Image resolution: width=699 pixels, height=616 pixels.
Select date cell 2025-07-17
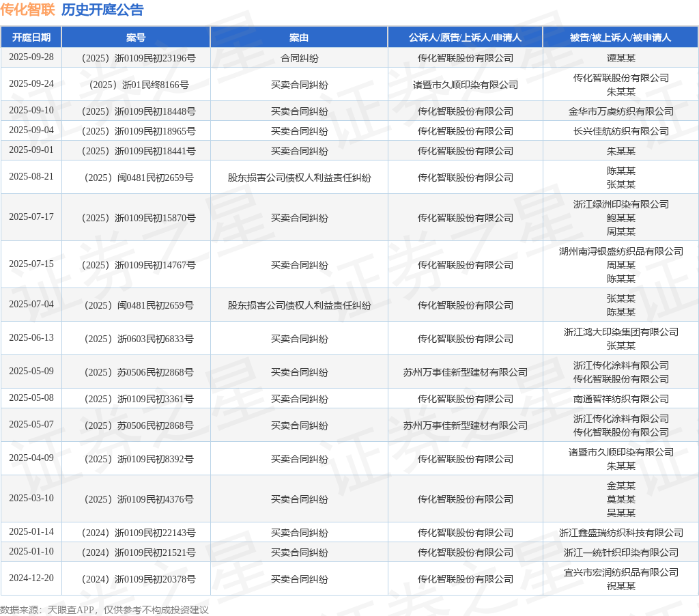31,216
